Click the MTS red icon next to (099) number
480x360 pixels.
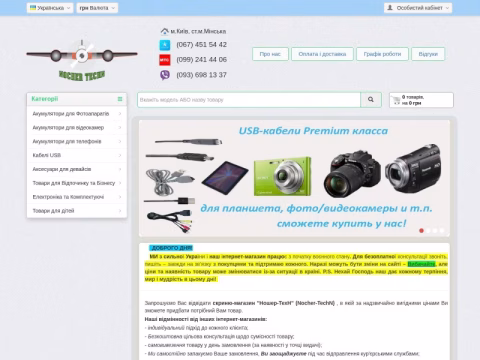[x=165, y=60]
